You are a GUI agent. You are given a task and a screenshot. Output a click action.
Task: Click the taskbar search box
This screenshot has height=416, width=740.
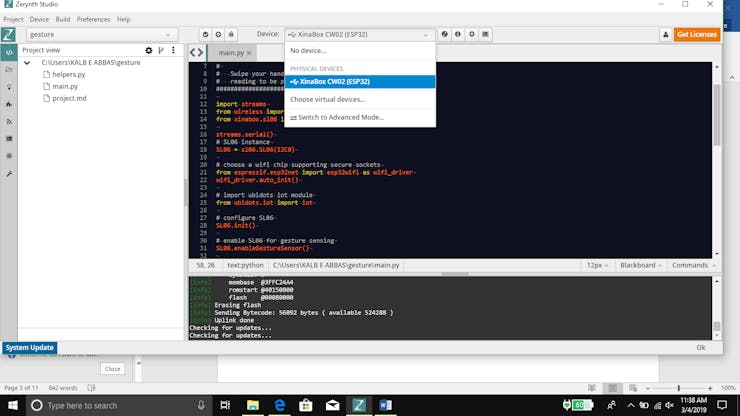click(x=118, y=405)
